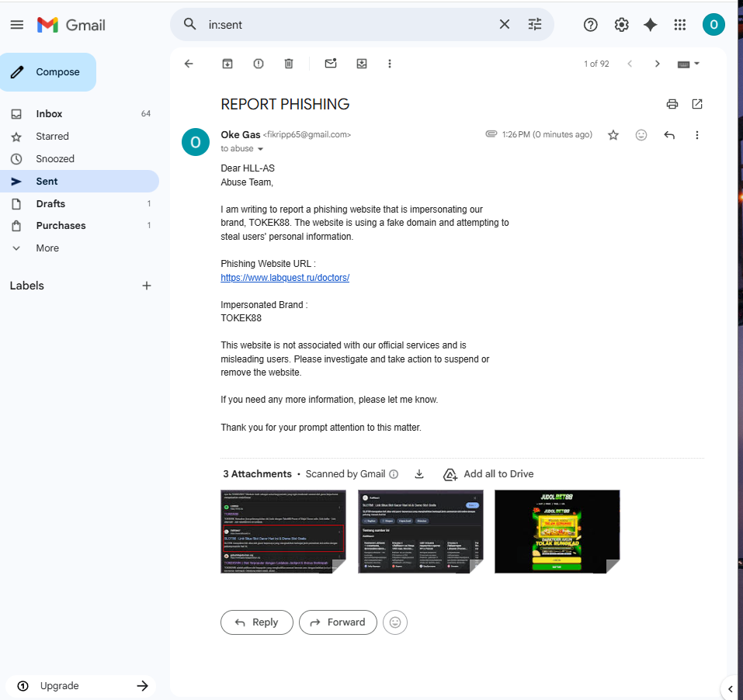Image resolution: width=743 pixels, height=700 pixels.
Task: Open the input tools keyboard dropdown
Action: [689, 64]
